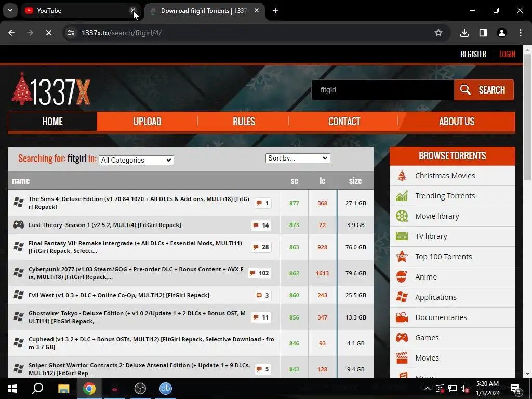The width and height of the screenshot is (532, 399).
Task: Click the 'se' column header
Action: click(294, 181)
